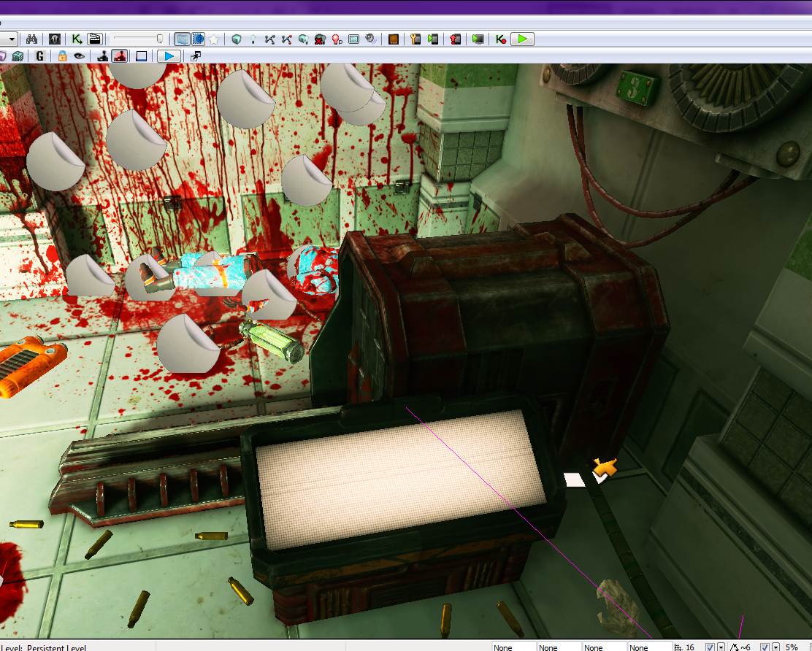Play the level with the green play button
Image resolution: width=812 pixels, height=651 pixels.
[523, 39]
